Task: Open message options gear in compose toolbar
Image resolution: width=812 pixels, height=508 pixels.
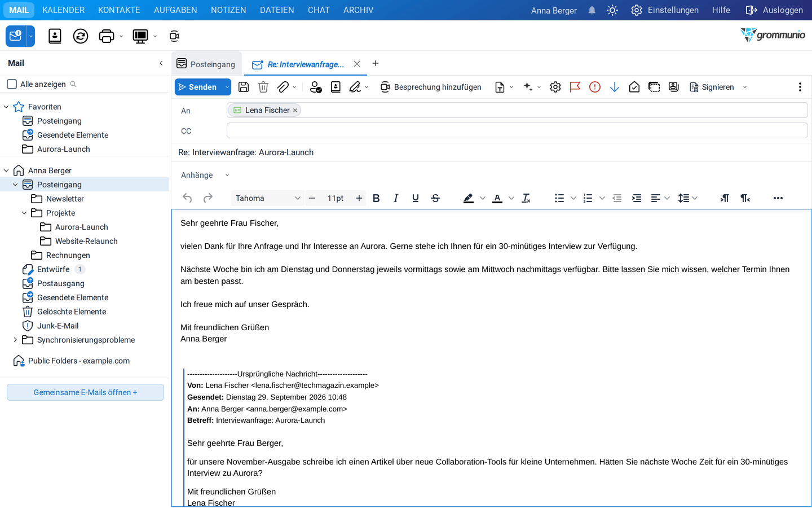Action: click(x=555, y=87)
